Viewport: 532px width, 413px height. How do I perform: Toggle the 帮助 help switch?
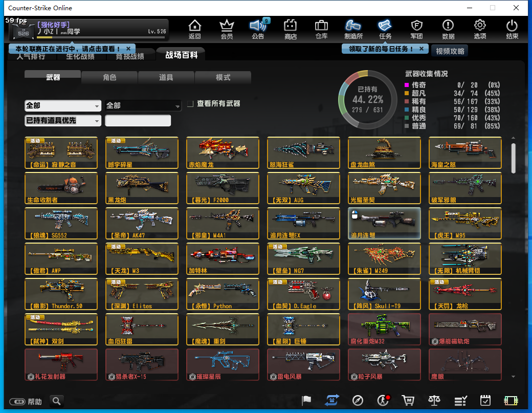click(17, 402)
